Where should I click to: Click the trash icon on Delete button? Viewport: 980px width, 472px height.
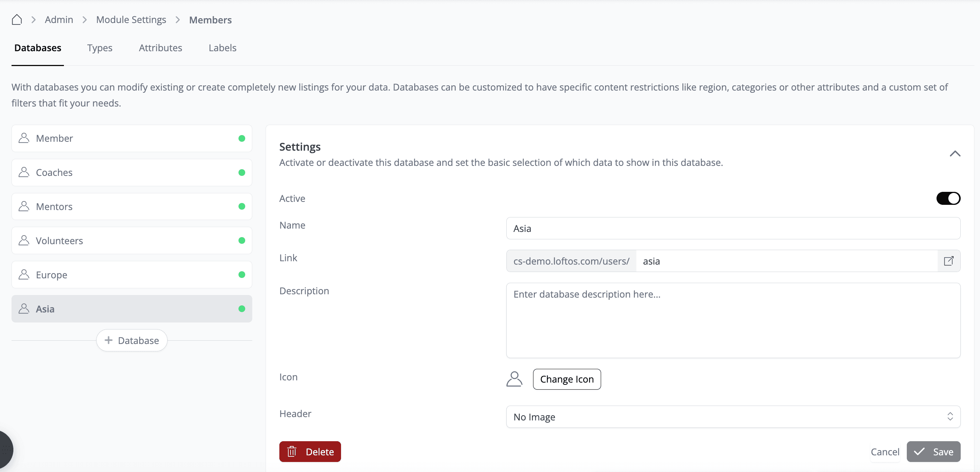pos(292,452)
